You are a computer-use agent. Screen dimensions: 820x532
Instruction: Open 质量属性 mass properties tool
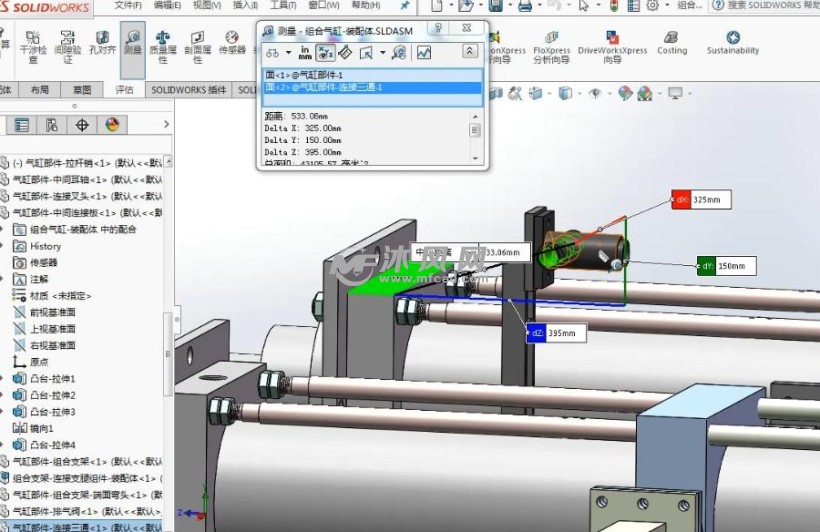(x=163, y=47)
